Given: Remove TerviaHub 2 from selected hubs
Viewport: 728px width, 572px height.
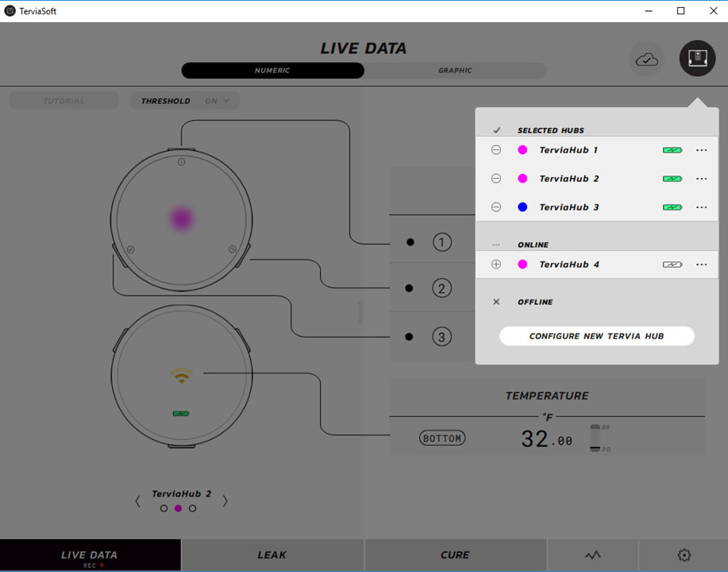Looking at the screenshot, I should [496, 179].
